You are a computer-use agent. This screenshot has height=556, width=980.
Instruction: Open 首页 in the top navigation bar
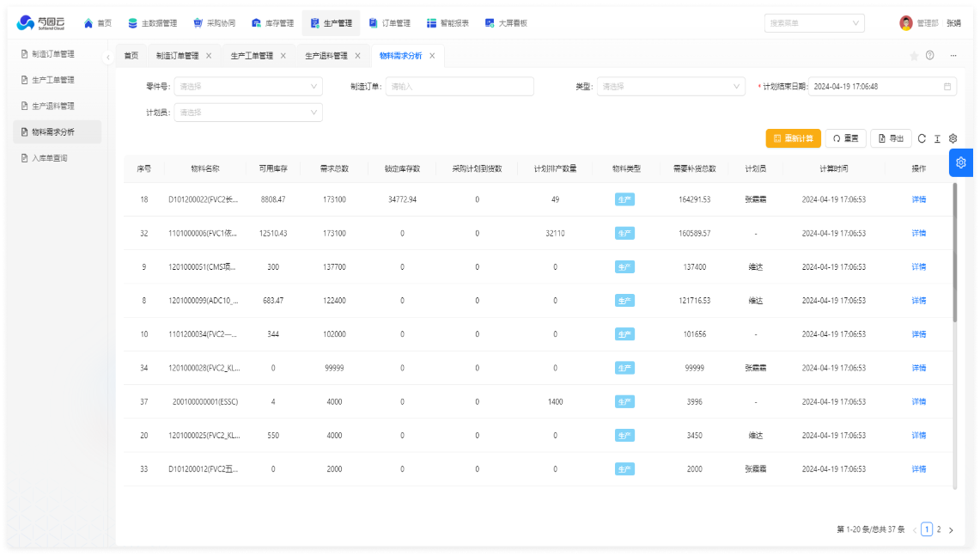tap(98, 23)
